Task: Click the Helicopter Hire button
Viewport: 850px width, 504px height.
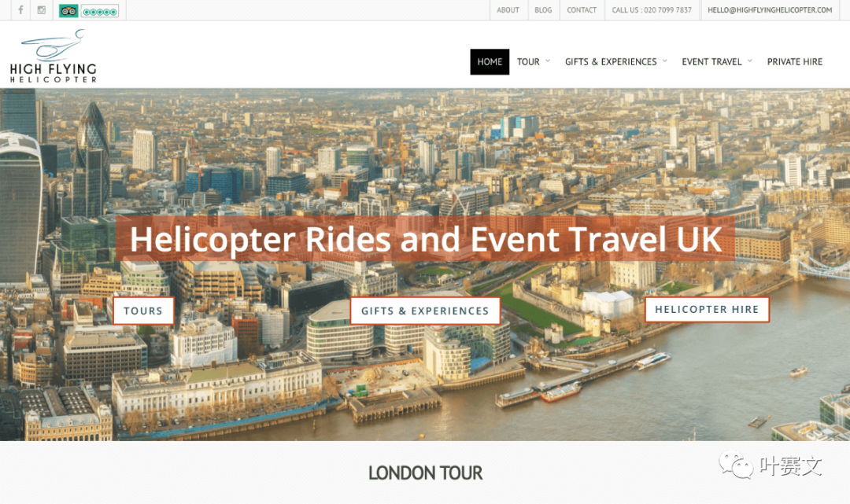Action: tap(707, 309)
